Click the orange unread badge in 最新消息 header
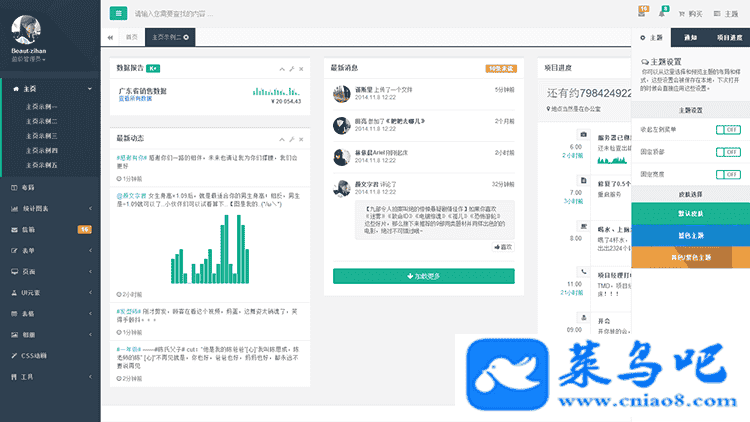Image resolution: width=750 pixels, height=422 pixels. point(501,68)
